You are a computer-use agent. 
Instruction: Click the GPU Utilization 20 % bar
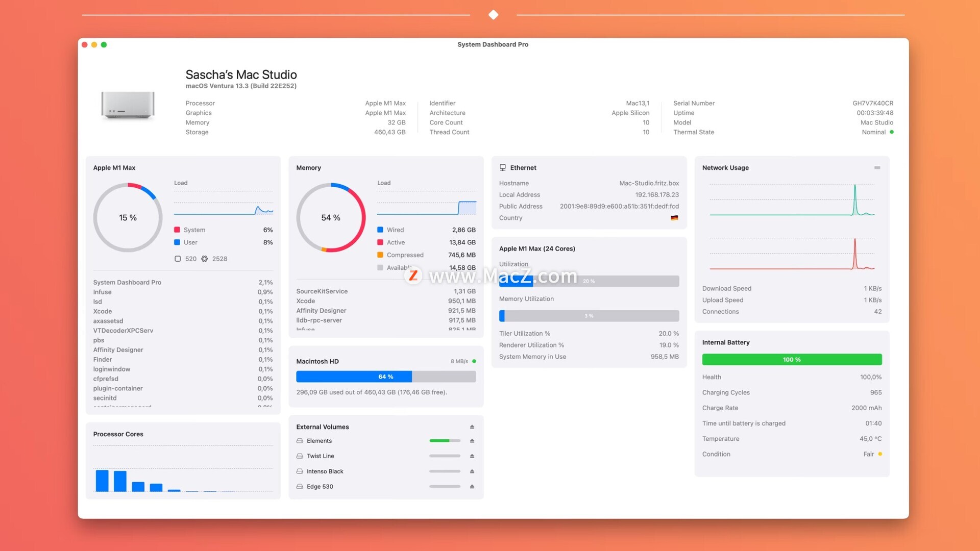(589, 281)
